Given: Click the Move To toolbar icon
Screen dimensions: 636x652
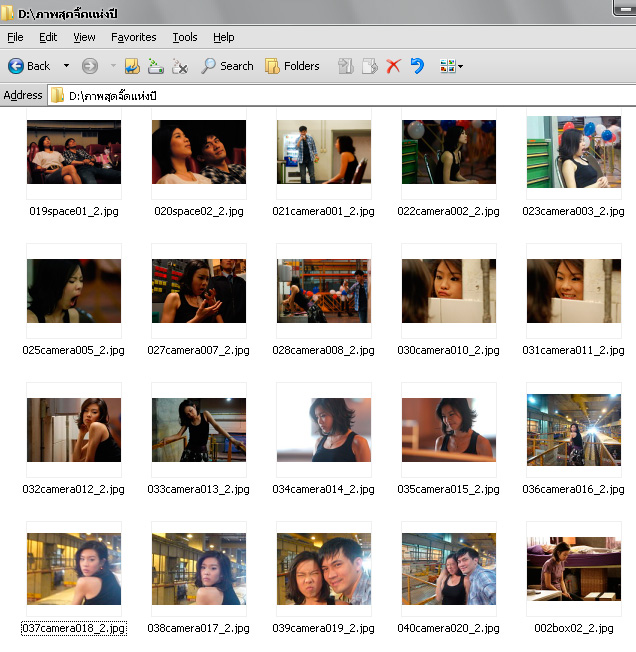Looking at the screenshot, I should (345, 66).
